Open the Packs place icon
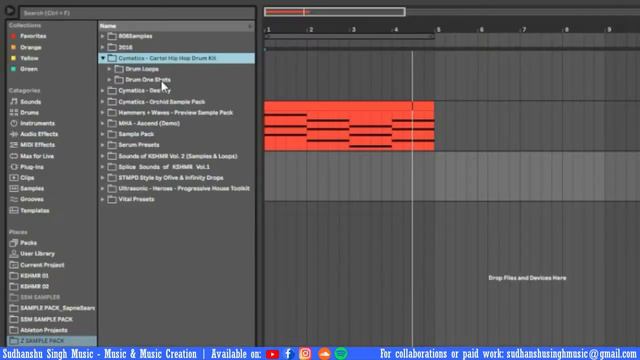 click(x=14, y=243)
